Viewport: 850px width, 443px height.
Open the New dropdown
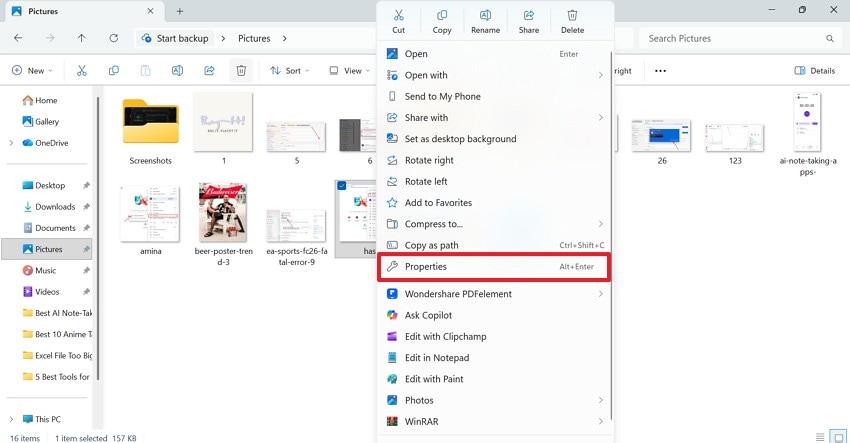[33, 70]
